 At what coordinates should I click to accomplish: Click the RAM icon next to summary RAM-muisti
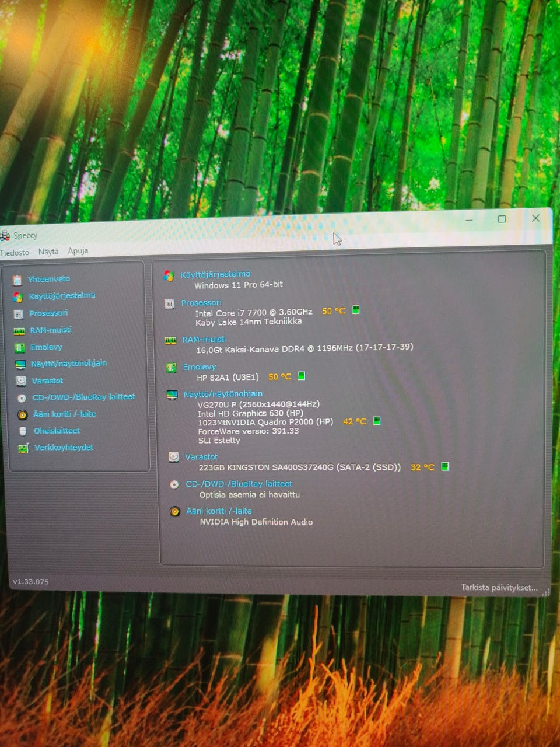coord(170,340)
